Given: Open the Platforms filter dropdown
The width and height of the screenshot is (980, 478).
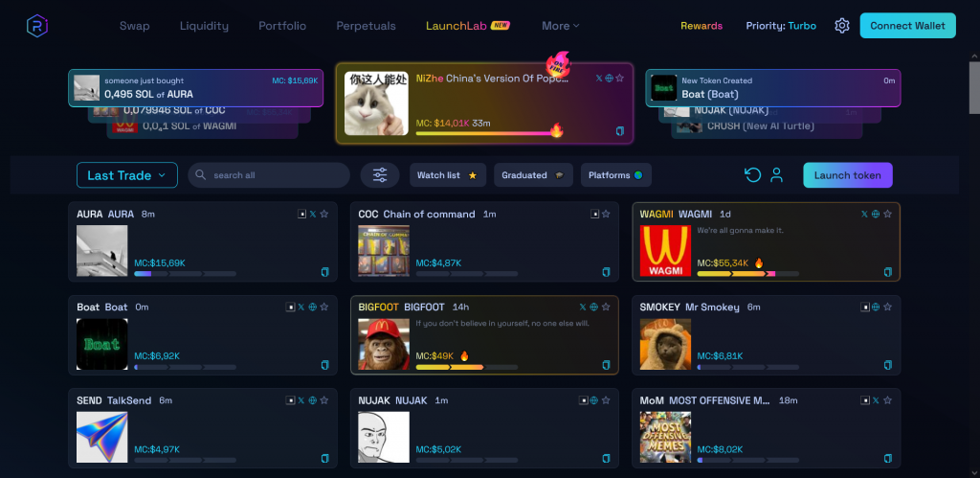Looking at the screenshot, I should click(615, 175).
